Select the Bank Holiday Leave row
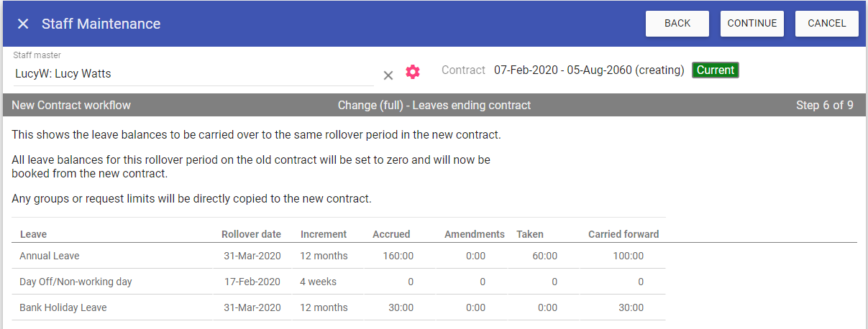Screen dimensions: 868x329 [x=63, y=307]
